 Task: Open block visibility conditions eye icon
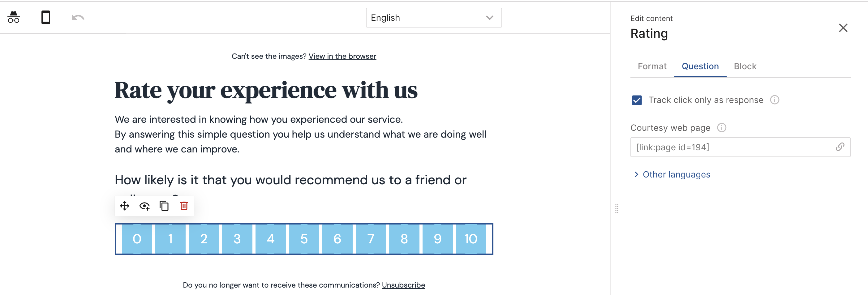point(144,206)
